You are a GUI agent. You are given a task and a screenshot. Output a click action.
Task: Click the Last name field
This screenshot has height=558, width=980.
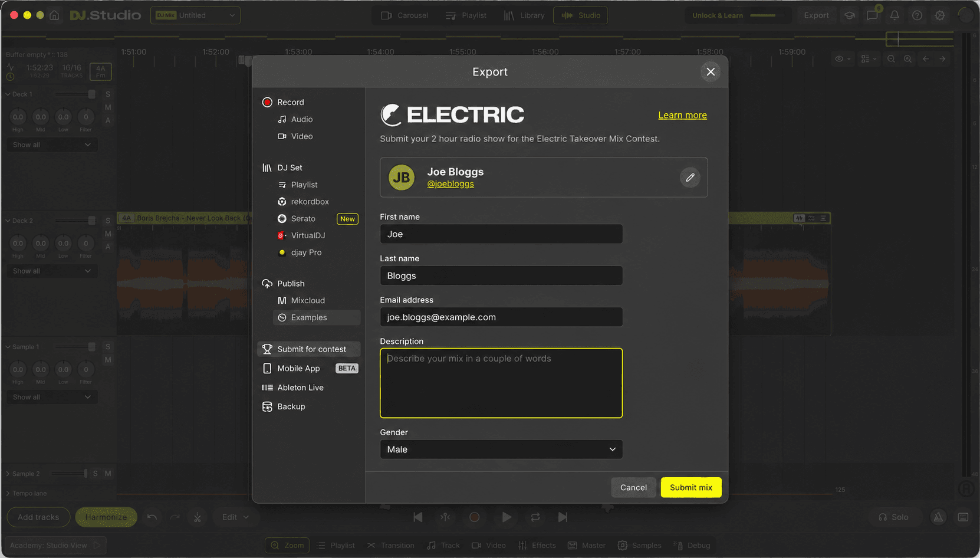coord(501,275)
